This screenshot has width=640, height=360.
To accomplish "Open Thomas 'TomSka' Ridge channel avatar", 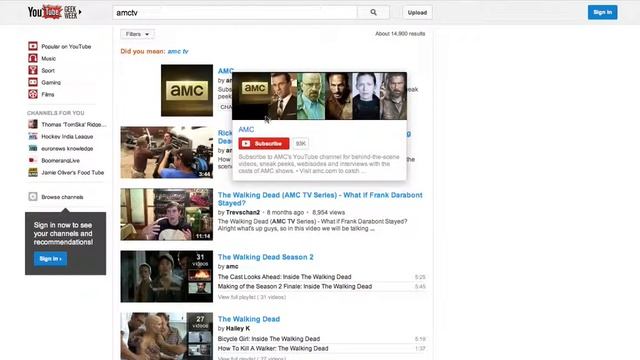I will pos(33,124).
